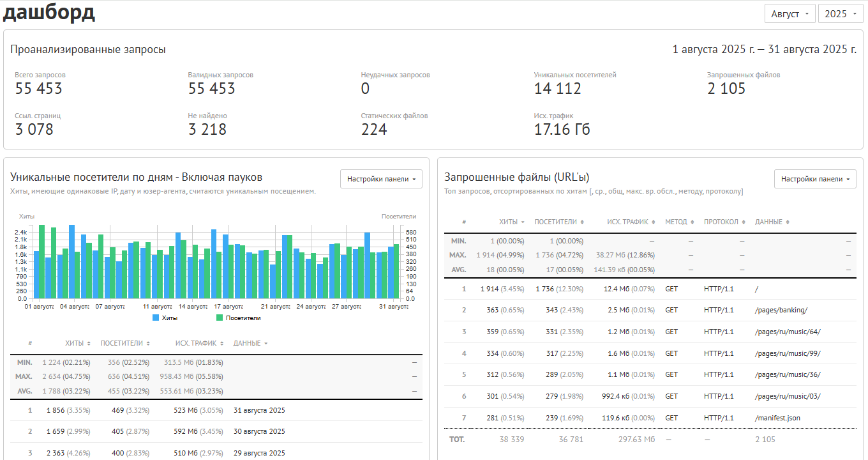Click the /pages/banking/ row

[x=650, y=310]
